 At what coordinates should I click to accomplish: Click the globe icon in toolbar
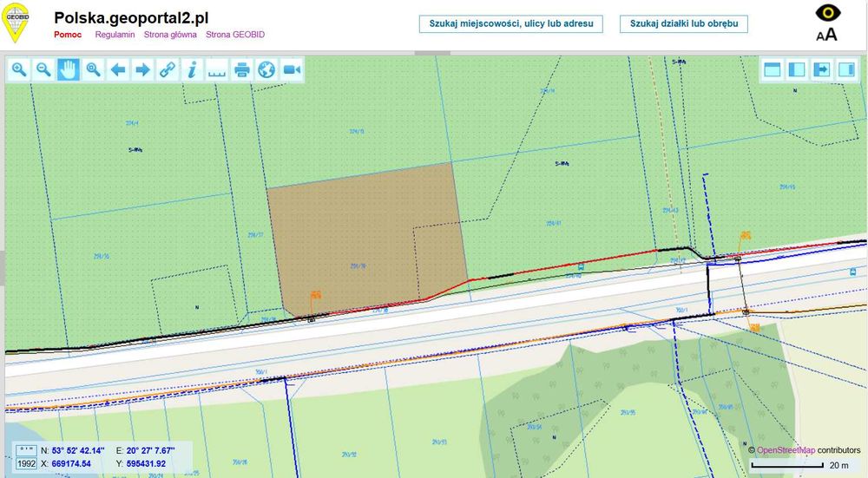click(x=266, y=69)
